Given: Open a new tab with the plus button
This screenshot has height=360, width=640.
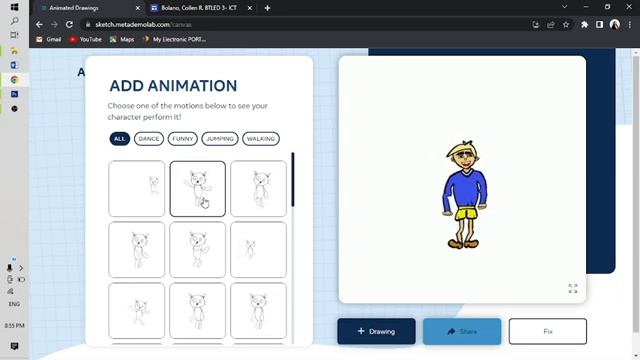Looking at the screenshot, I should click(x=267, y=8).
